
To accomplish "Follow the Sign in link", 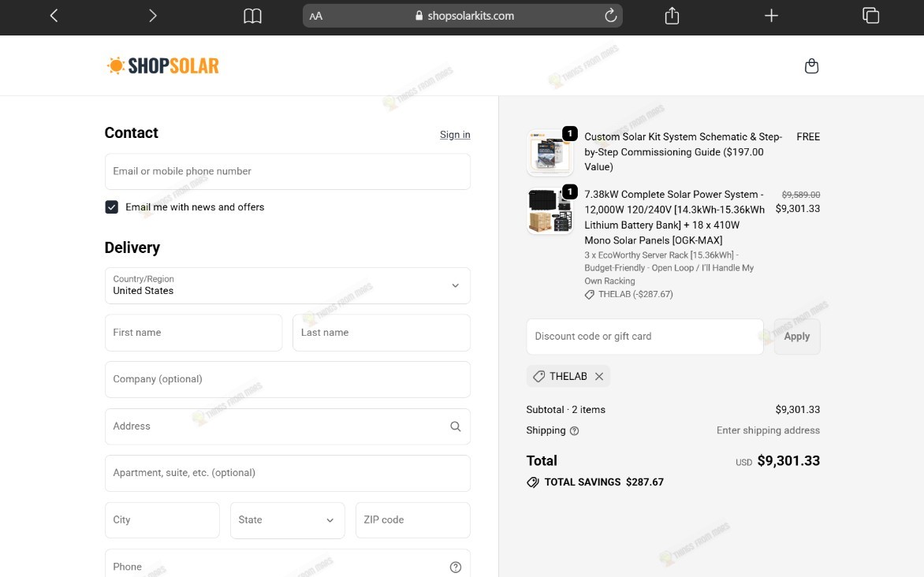I will (x=455, y=134).
